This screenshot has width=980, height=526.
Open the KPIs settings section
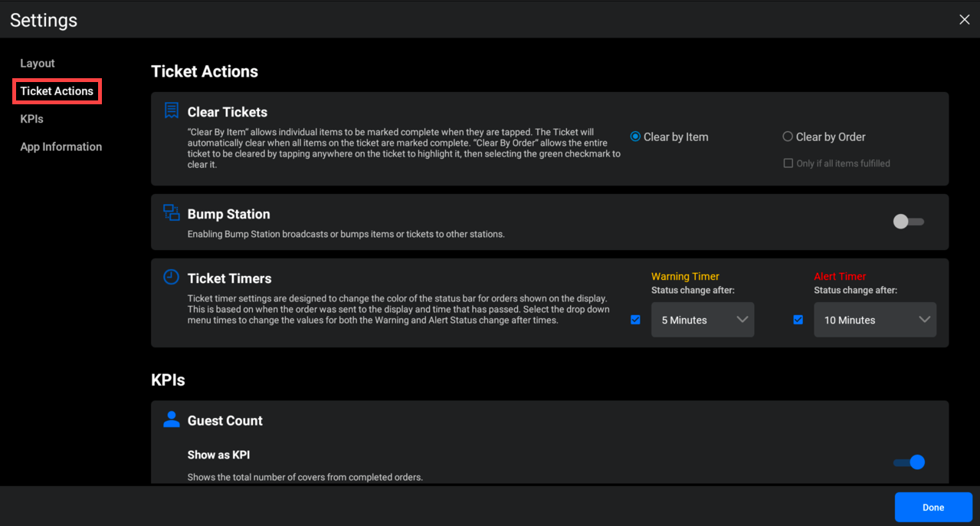[x=31, y=119]
